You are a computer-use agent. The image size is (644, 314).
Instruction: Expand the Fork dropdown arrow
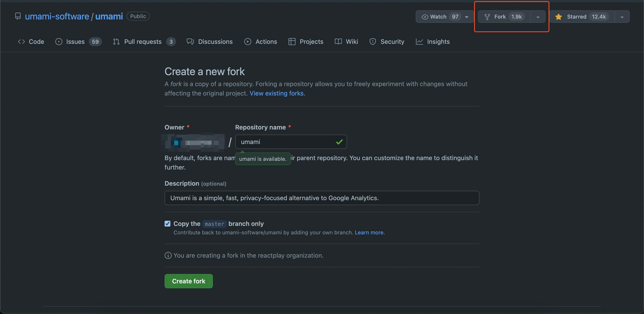click(538, 17)
